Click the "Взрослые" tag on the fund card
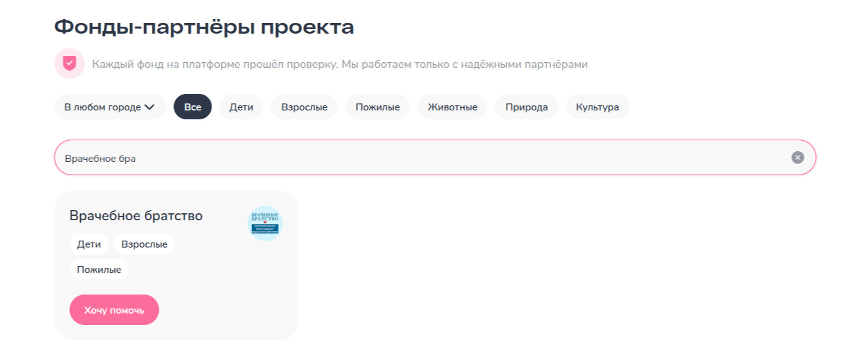The width and height of the screenshot is (868, 358). point(144,244)
